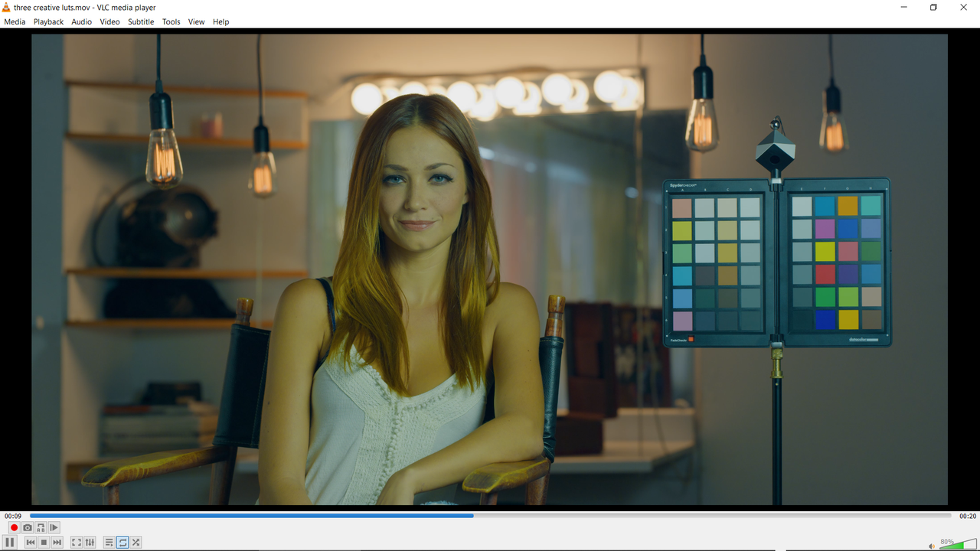Minimize the VLC window
980x551 pixels.
tap(904, 7)
